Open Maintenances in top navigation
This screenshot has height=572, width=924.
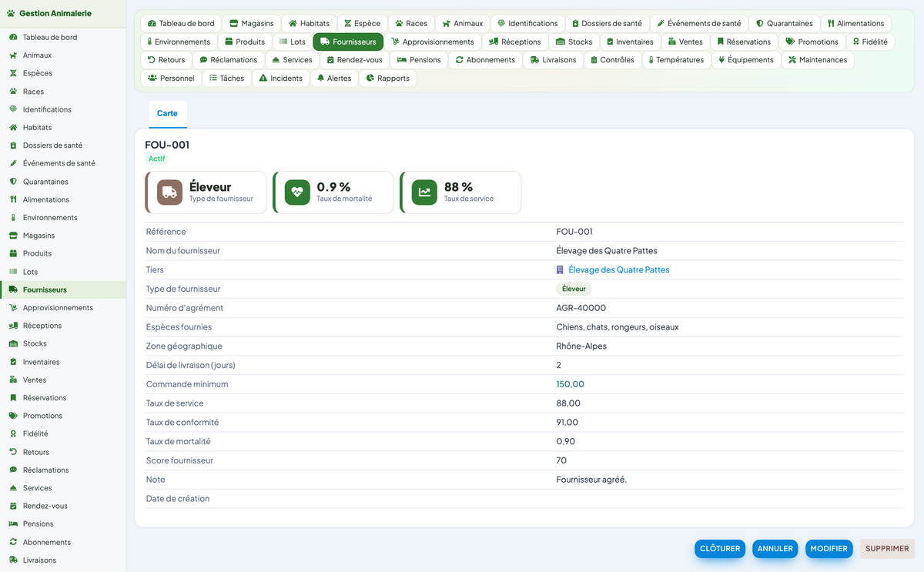pos(817,60)
